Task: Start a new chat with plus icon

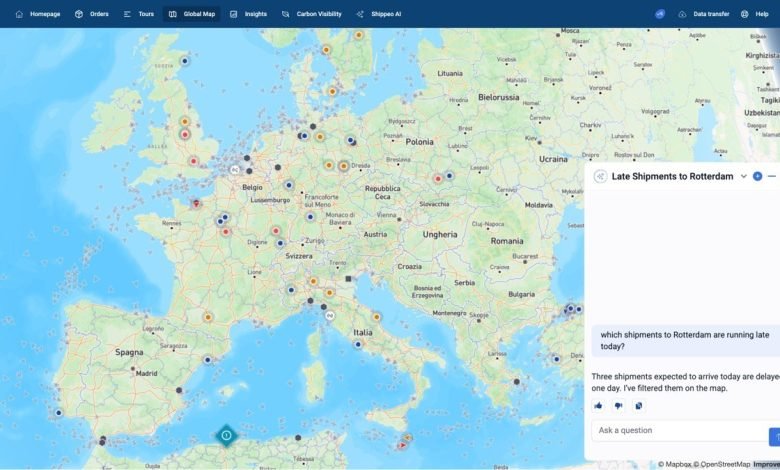Action: pyautogui.click(x=757, y=176)
